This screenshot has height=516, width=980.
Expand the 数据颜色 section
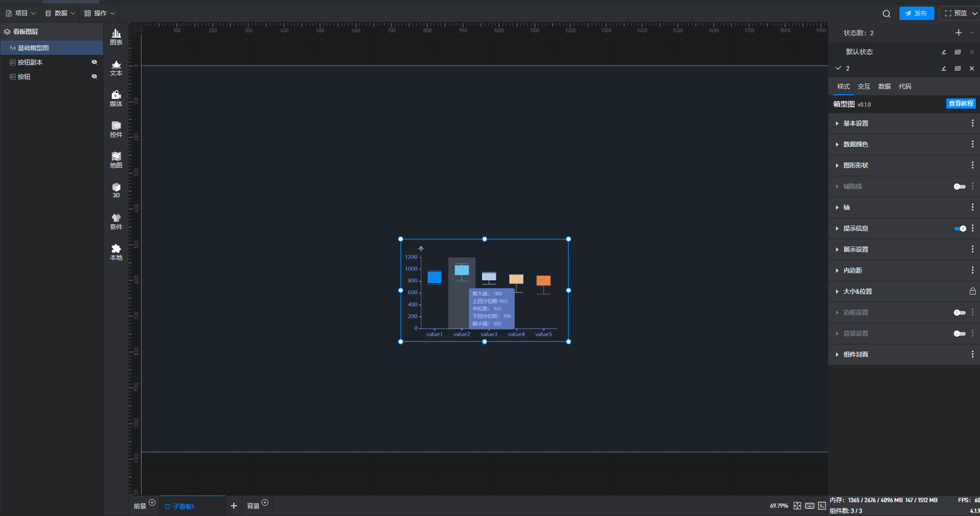[x=855, y=145]
